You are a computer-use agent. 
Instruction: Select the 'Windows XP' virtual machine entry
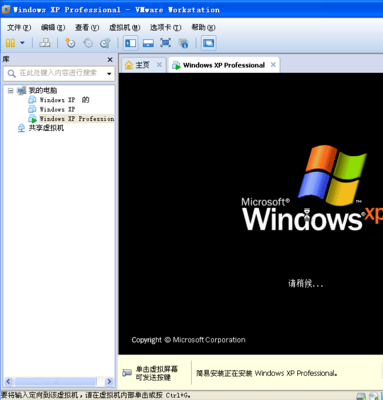coord(57,109)
